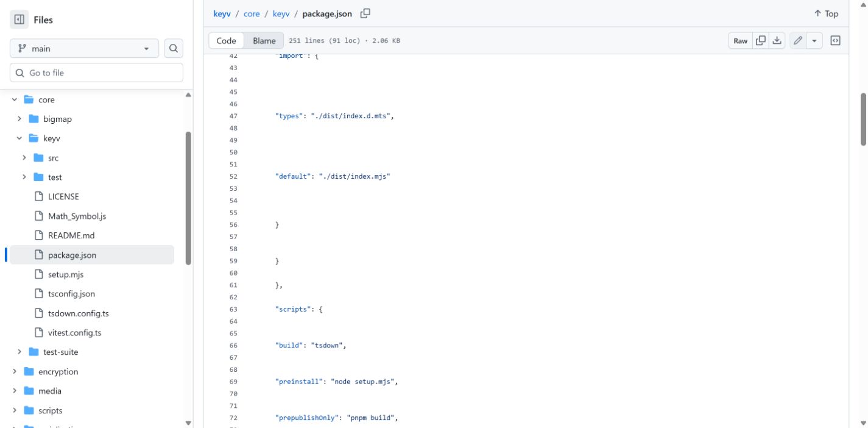Click the scripts folder icon
This screenshot has height=428, width=868.
tap(29, 410)
